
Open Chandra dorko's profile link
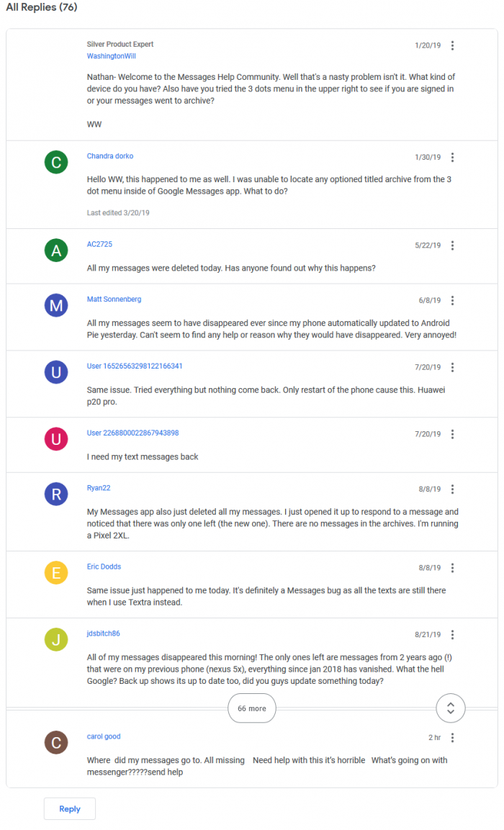(110, 156)
